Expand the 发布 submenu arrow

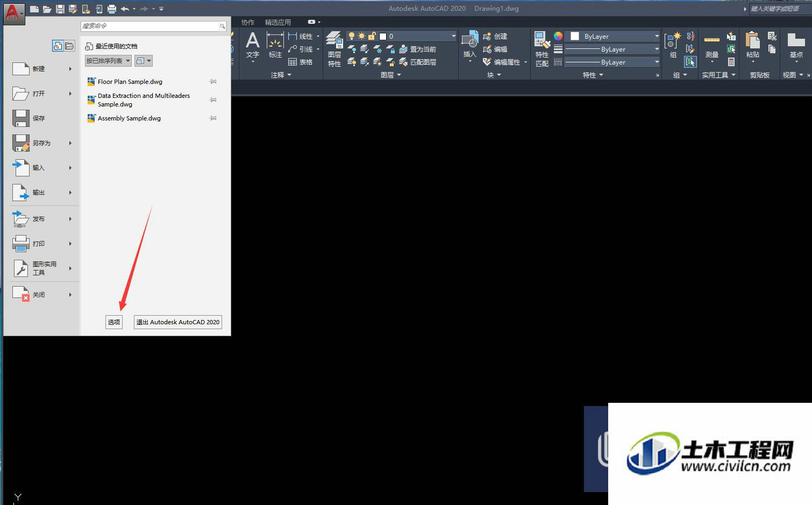click(70, 219)
